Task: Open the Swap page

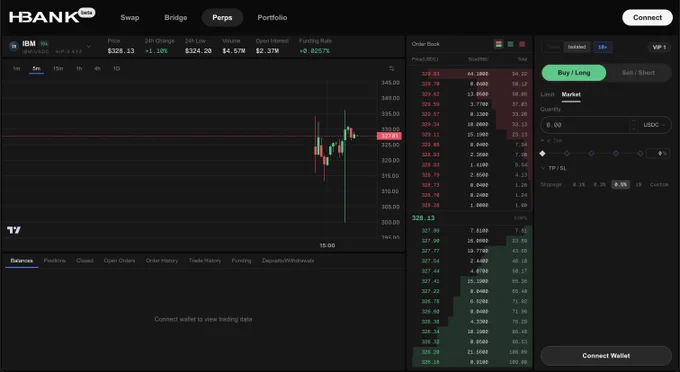Action: click(x=130, y=18)
